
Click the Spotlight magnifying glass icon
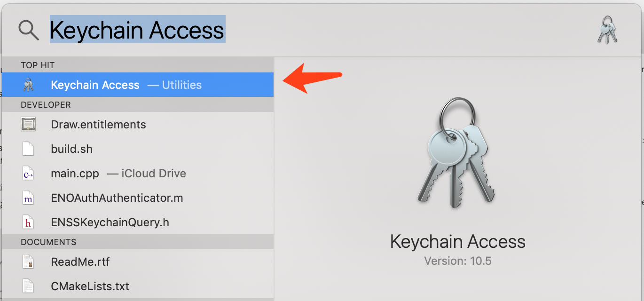click(x=28, y=30)
